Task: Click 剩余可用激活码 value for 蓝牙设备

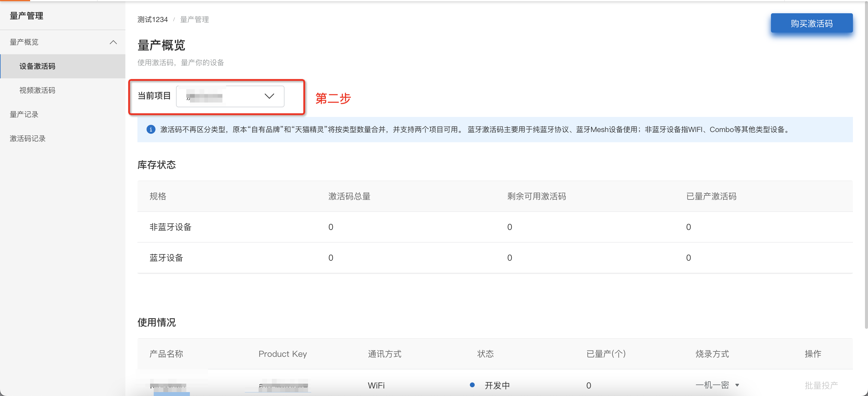Action: pyautogui.click(x=509, y=257)
